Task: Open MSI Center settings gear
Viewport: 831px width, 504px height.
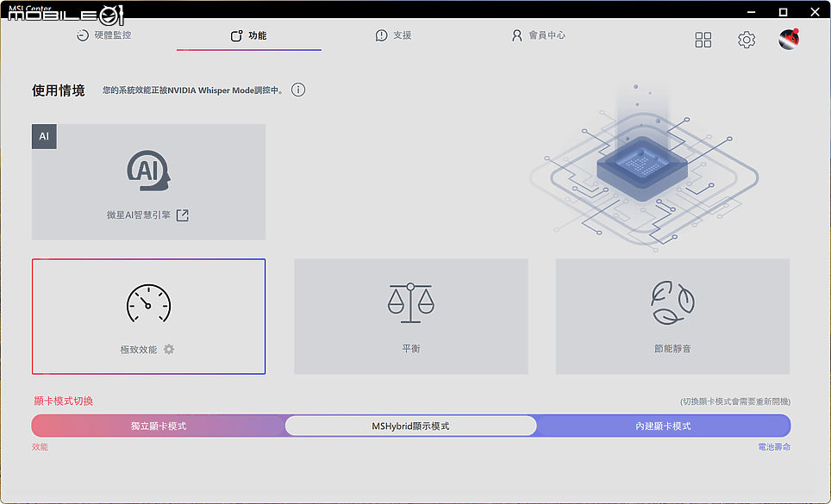Action: click(x=747, y=40)
